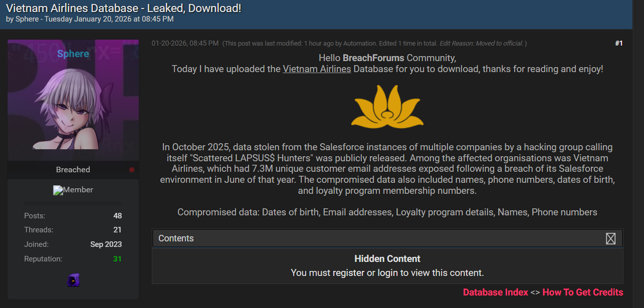Click the post timestamp 01-20-2026, 08:45 PM
The image size is (644, 308).
pos(185,44)
